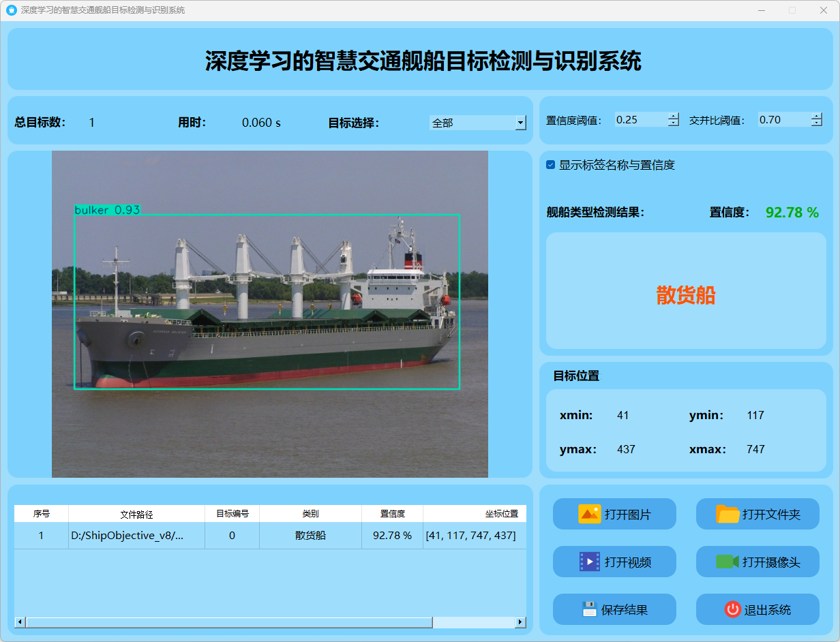Click the yellow folder icon on 打开文件夹

pyautogui.click(x=727, y=514)
